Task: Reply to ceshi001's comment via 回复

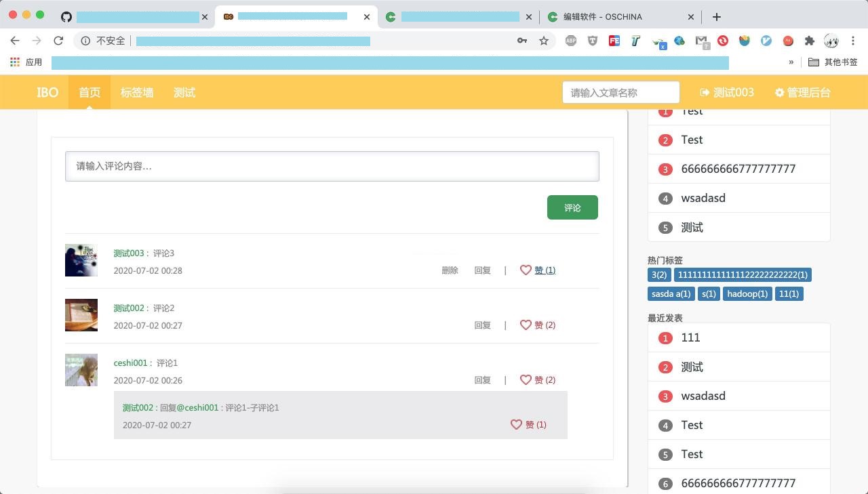Action: tap(482, 380)
